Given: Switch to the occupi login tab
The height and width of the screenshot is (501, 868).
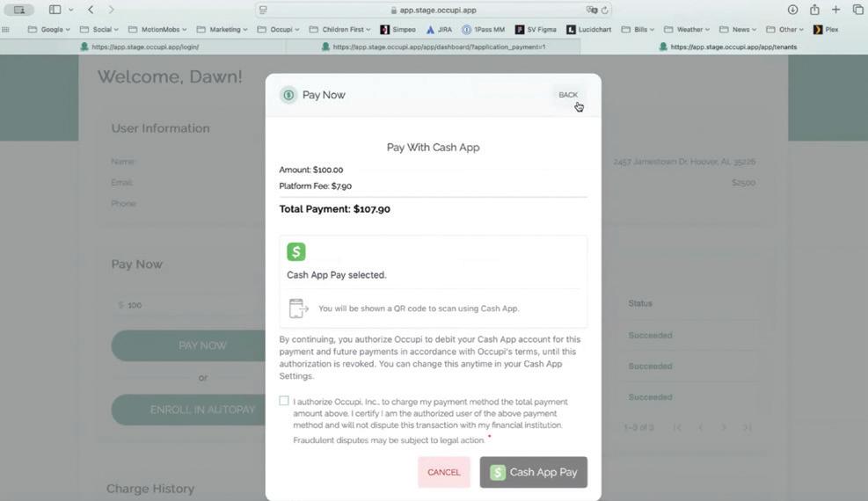Looking at the screenshot, I should click(142, 47).
